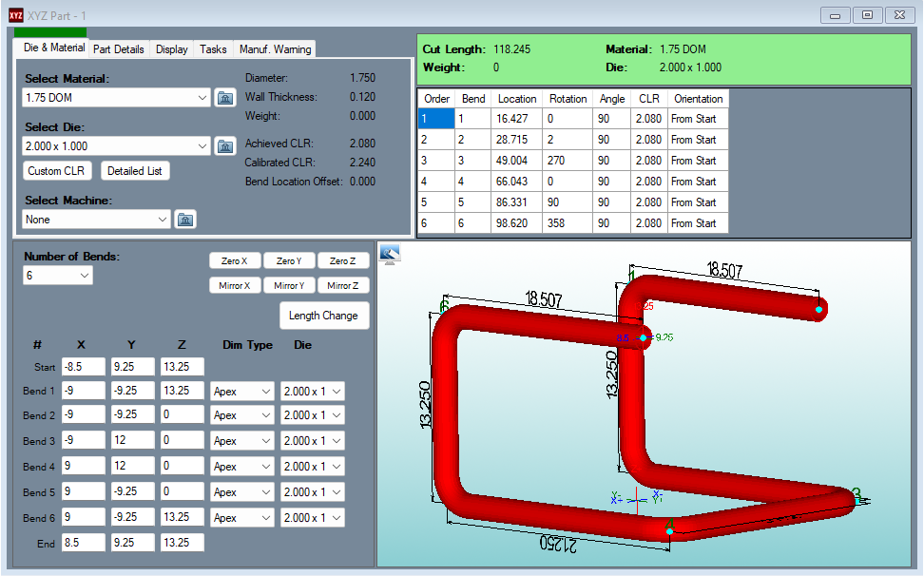Click the Rotation column header

pyautogui.click(x=568, y=99)
